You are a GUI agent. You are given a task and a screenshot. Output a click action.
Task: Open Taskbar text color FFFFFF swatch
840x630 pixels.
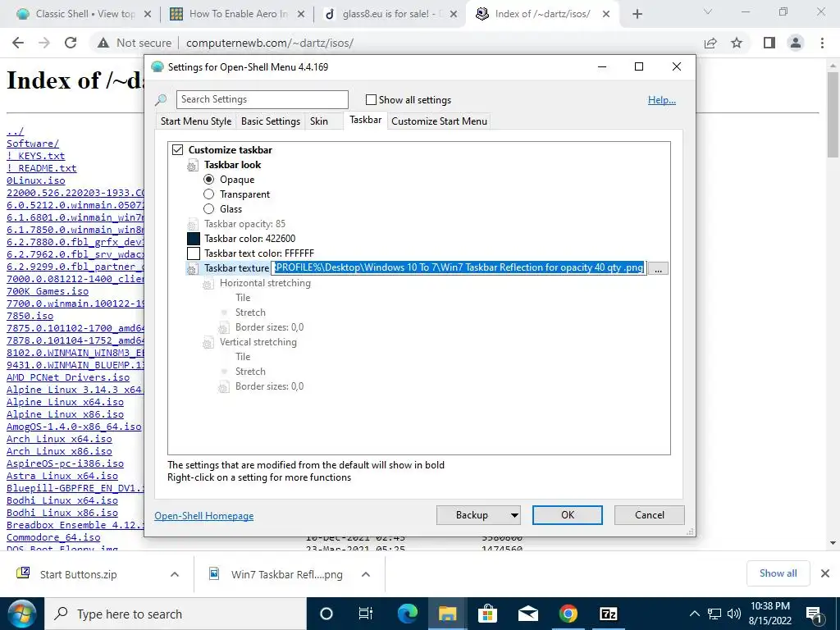tap(194, 253)
